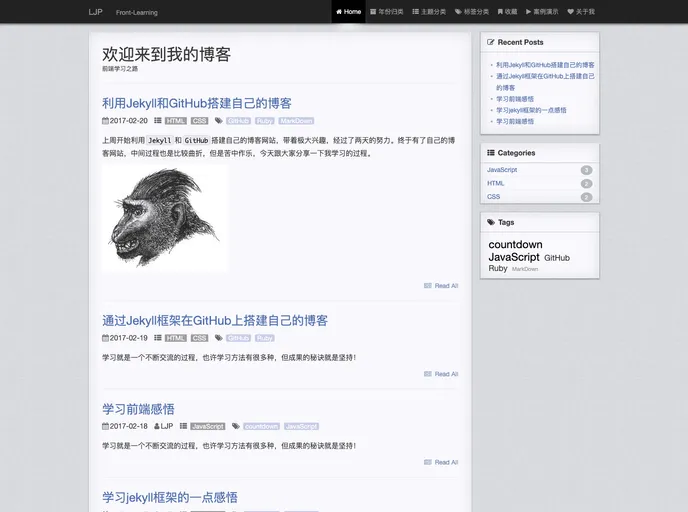Click the Read All icon under baboon image

pyautogui.click(x=428, y=286)
